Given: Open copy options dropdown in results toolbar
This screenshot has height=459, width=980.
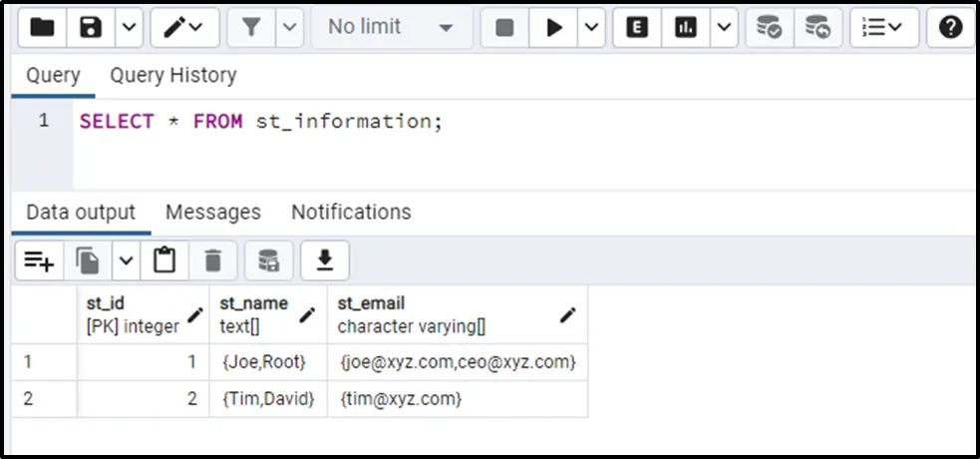Looking at the screenshot, I should pos(126,260).
